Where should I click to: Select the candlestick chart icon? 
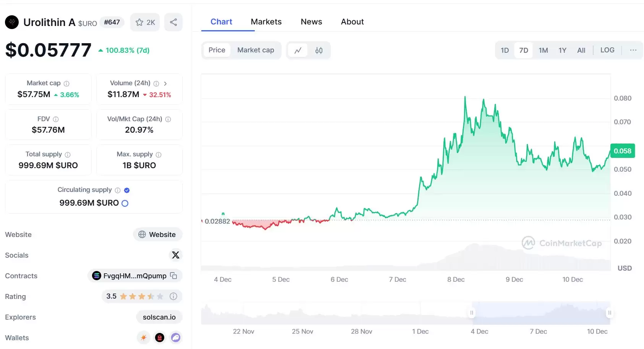[319, 50]
